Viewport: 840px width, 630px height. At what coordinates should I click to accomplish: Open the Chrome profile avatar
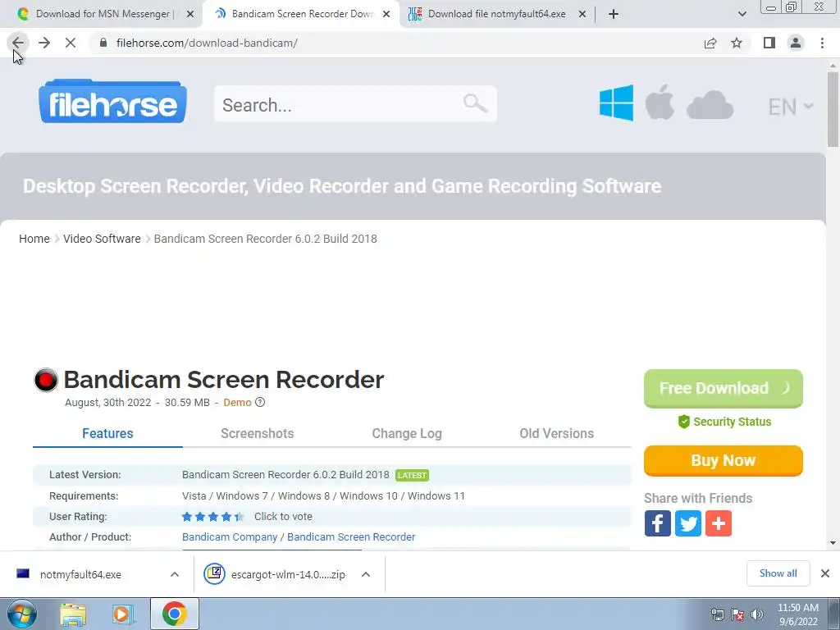tap(796, 43)
